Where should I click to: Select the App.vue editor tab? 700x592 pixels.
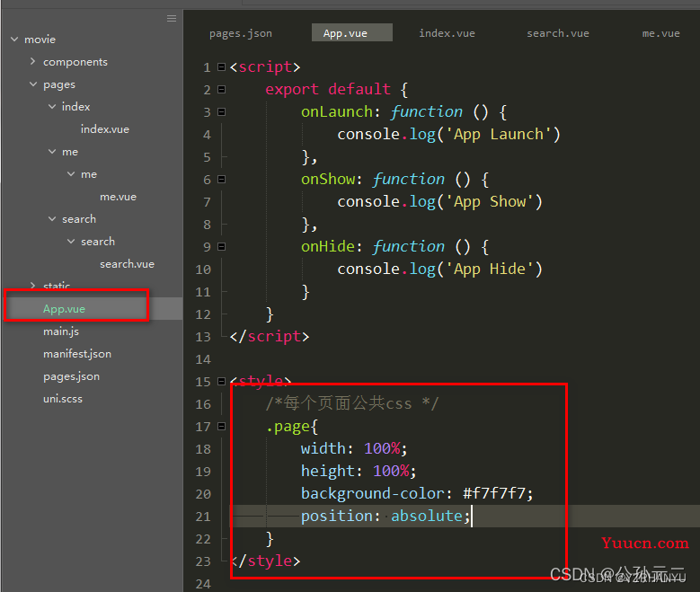click(351, 33)
